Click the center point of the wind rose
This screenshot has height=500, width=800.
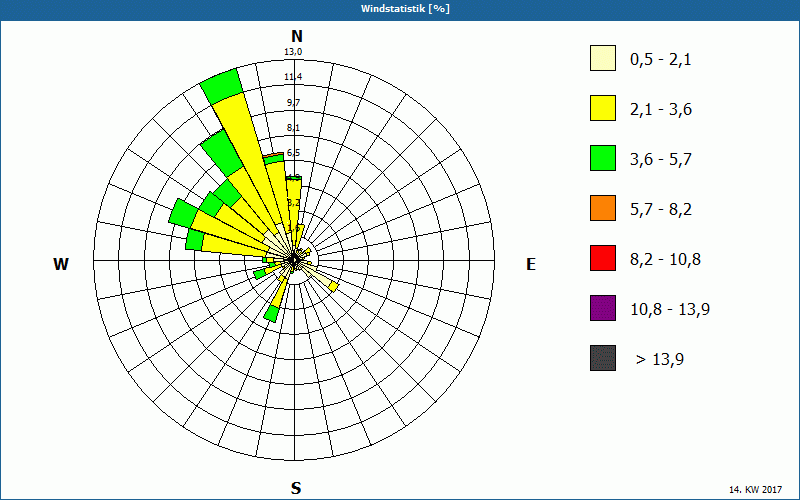tap(294, 260)
